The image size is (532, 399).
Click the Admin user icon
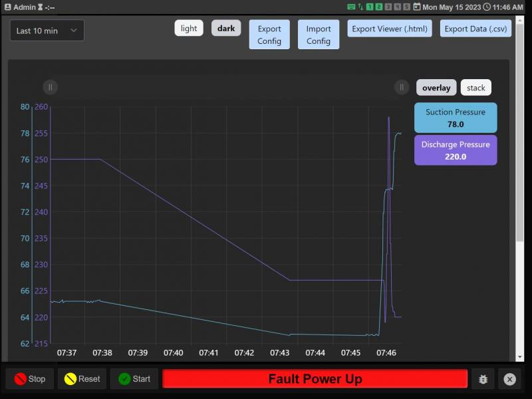coord(8,7)
